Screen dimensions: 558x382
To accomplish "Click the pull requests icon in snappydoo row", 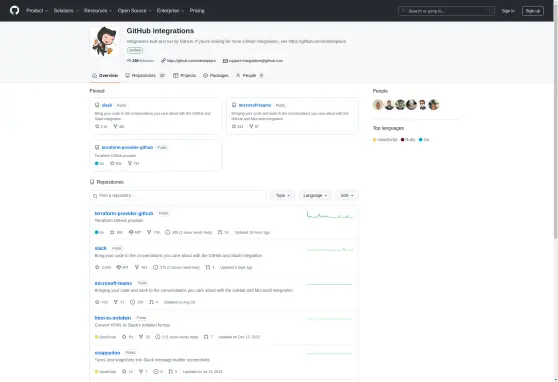I will (x=170, y=371).
